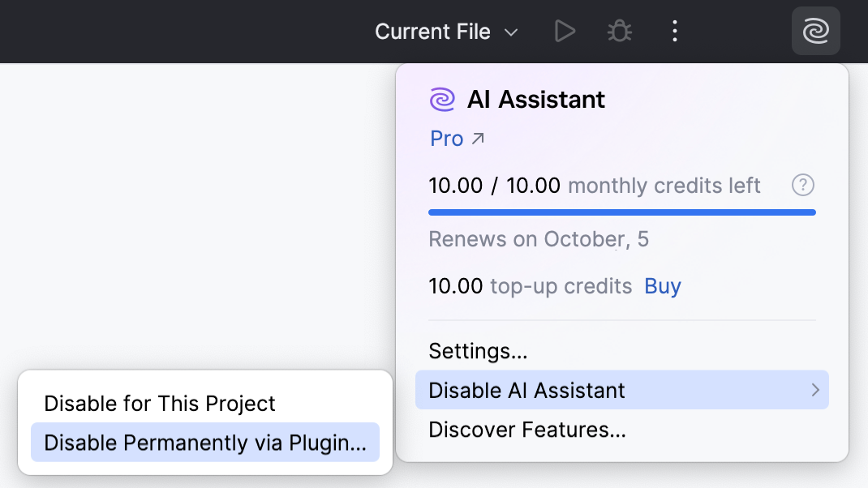This screenshot has width=868, height=488.
Task: Click the AI Assistant icon in the toolbar
Action: tap(815, 31)
